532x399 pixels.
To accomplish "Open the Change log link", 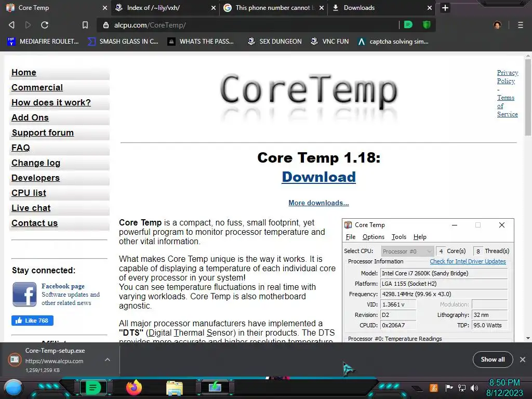I will (x=36, y=163).
